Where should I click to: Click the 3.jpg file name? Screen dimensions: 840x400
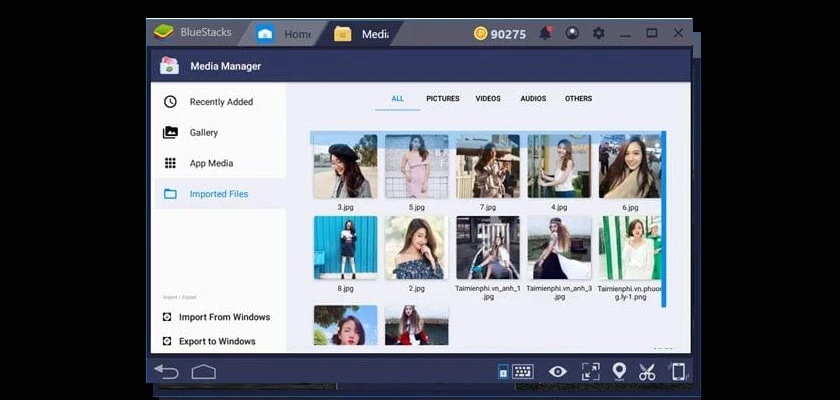click(346, 207)
